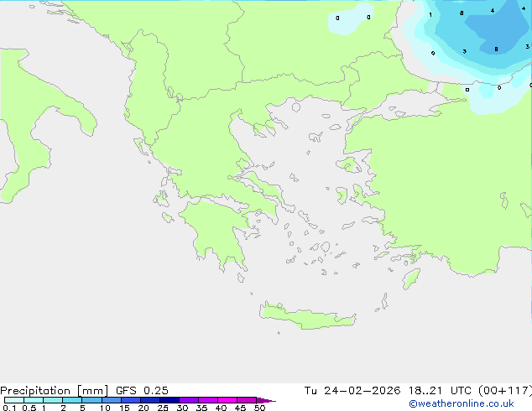Click the legend label "40"

(x=221, y=408)
